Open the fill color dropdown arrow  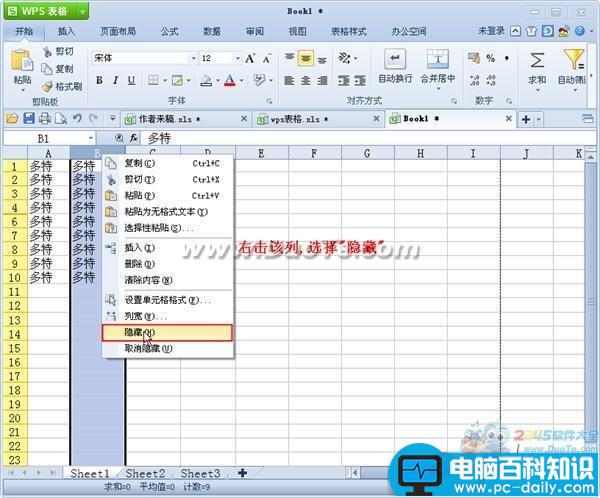(218, 81)
